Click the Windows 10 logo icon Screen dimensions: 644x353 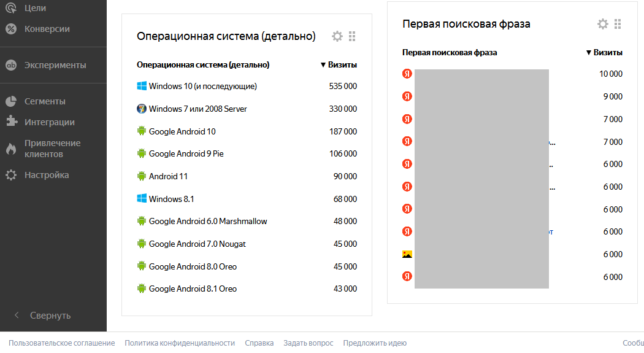click(x=142, y=86)
